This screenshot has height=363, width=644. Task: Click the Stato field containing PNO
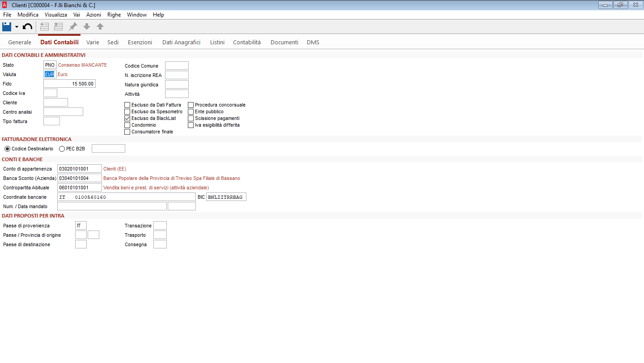[50, 65]
